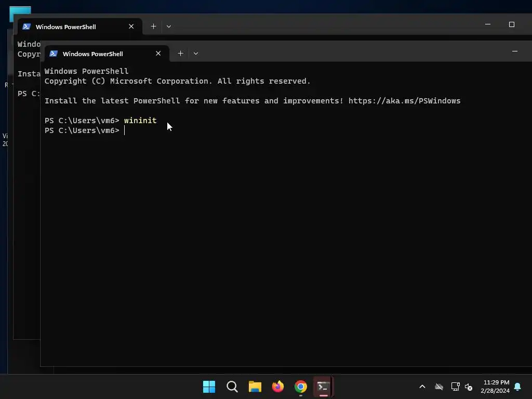Maximize the back terminal window
532x399 pixels.
pos(512,24)
